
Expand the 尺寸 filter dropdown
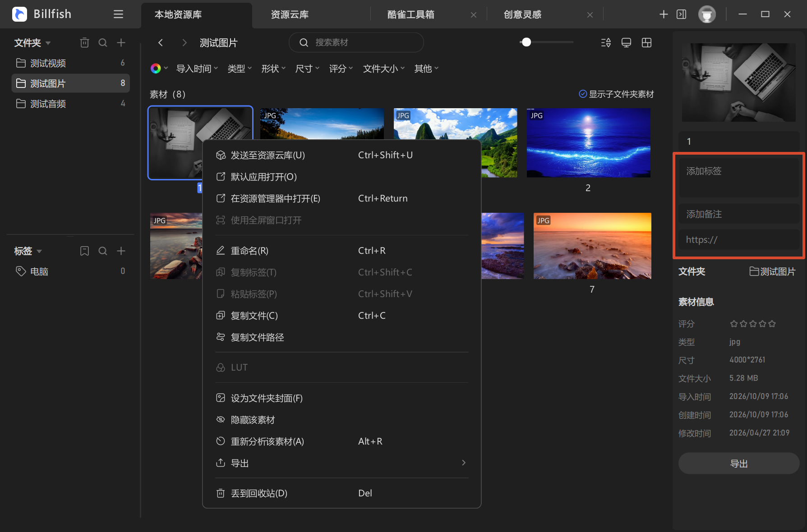(307, 69)
